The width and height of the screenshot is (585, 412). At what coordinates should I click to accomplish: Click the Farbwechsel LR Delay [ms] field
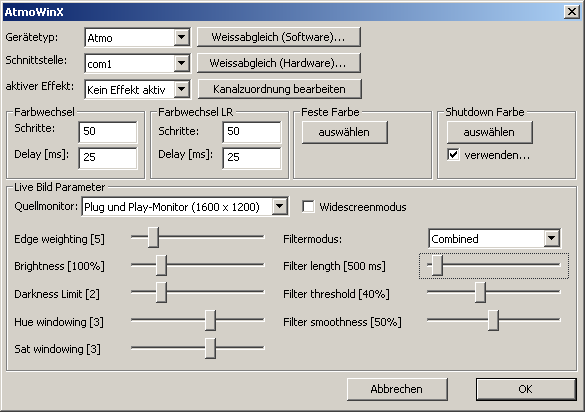point(252,158)
